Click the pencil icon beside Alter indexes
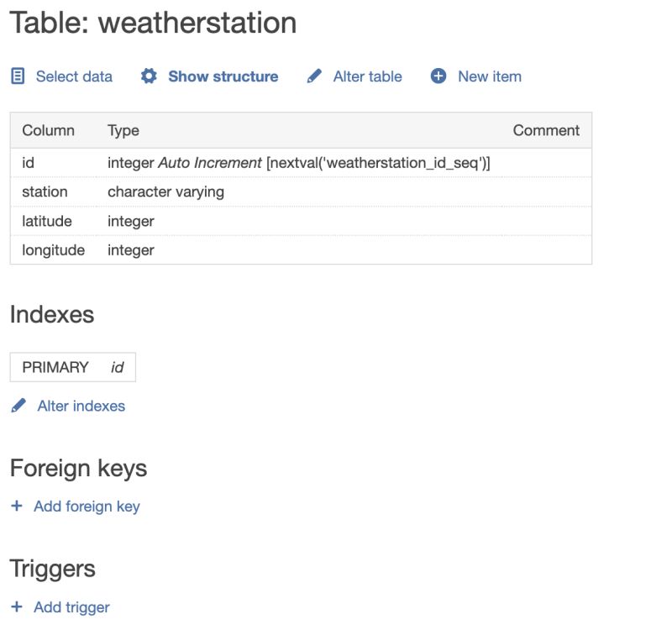The width and height of the screenshot is (672, 630). pos(17,406)
